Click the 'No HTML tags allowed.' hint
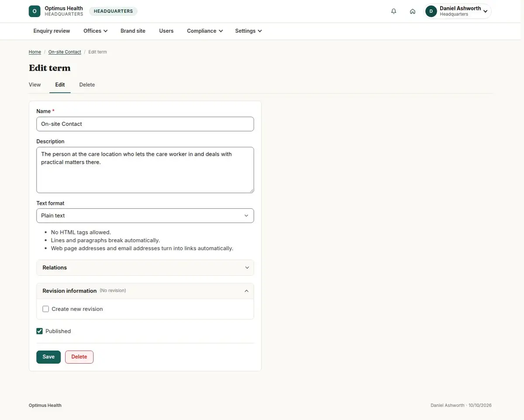The image size is (524, 420). pyautogui.click(x=81, y=232)
